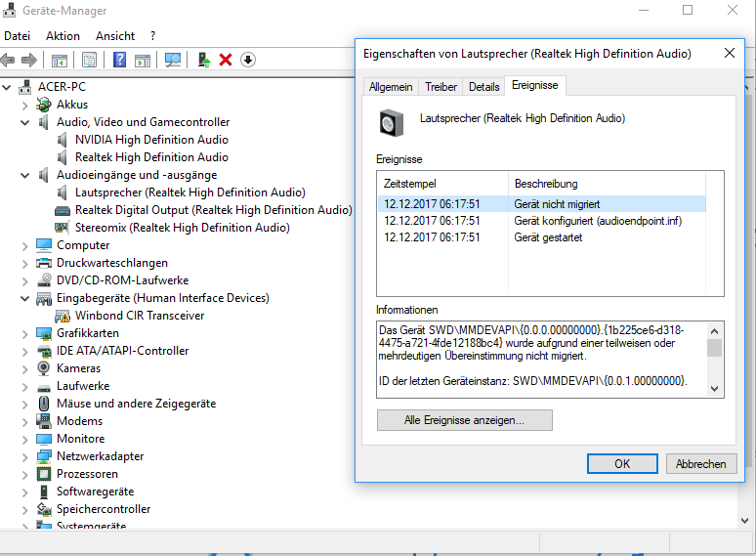Collapse Audioeingänge und -ausgänge category

(x=25, y=176)
